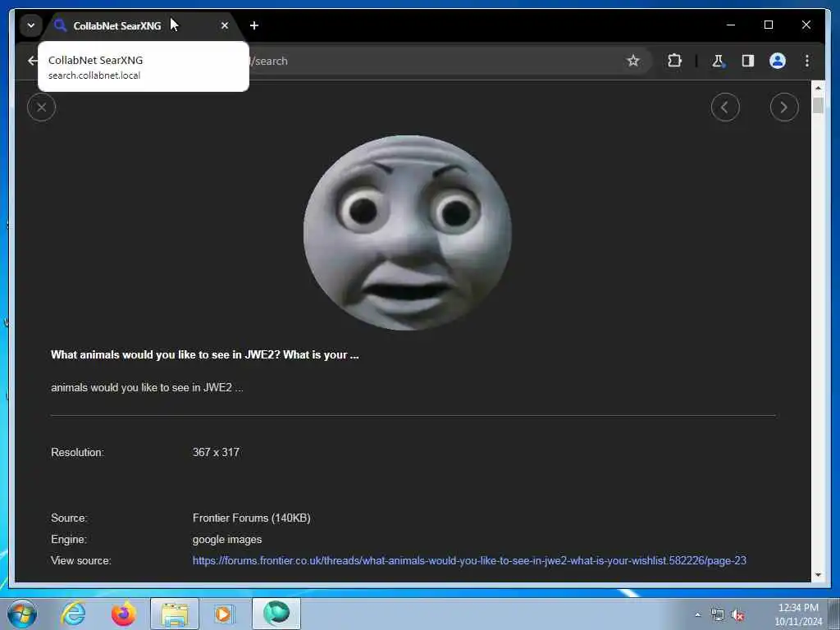Screen dimensions: 840x630
Task: Bookmark this page with the star icon
Action: 632,61
